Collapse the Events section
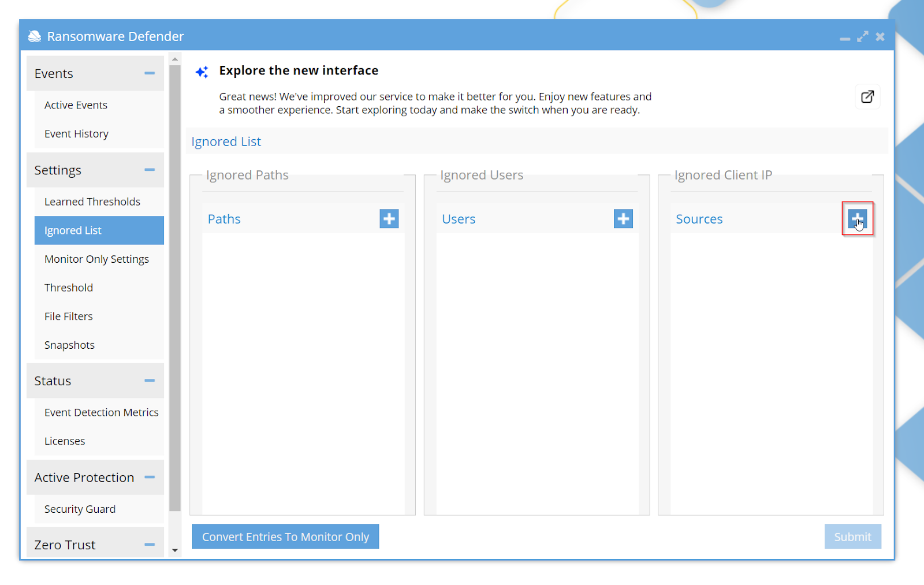This screenshot has width=924, height=585. 150,73
